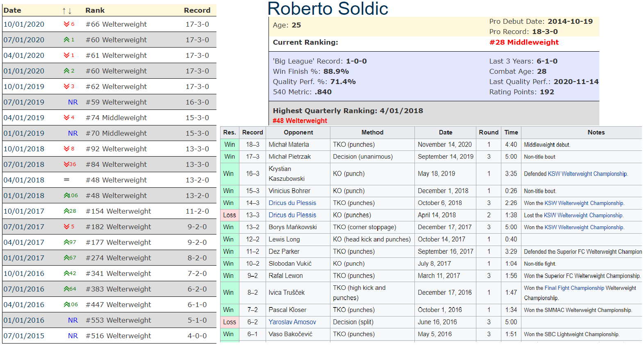Click the Pro Debut Date 2014-10-19 text
Image resolution: width=644 pixels, height=346 pixels.
[x=541, y=21]
